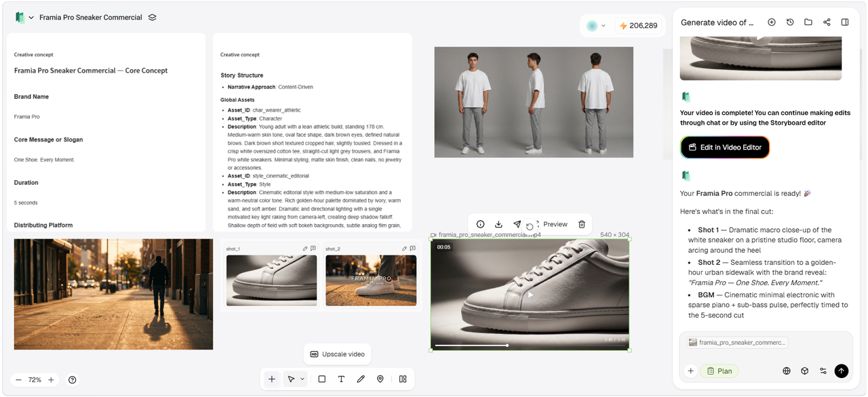Screen dimensions: 868x397
Task: Open the app logo menu dropdown
Action: tap(24, 18)
